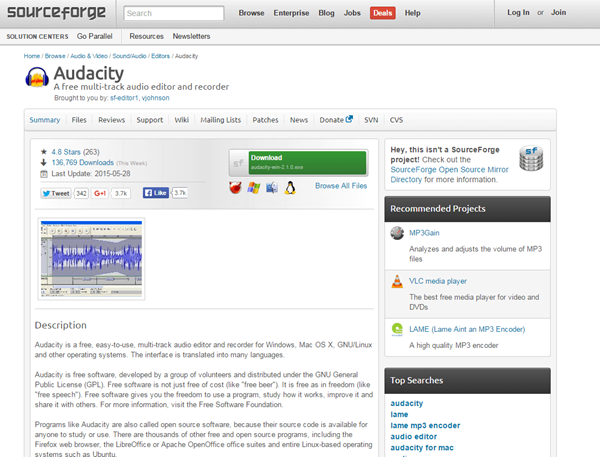Switch to the Wiki tab
This screenshot has width=600, height=457.
click(182, 120)
